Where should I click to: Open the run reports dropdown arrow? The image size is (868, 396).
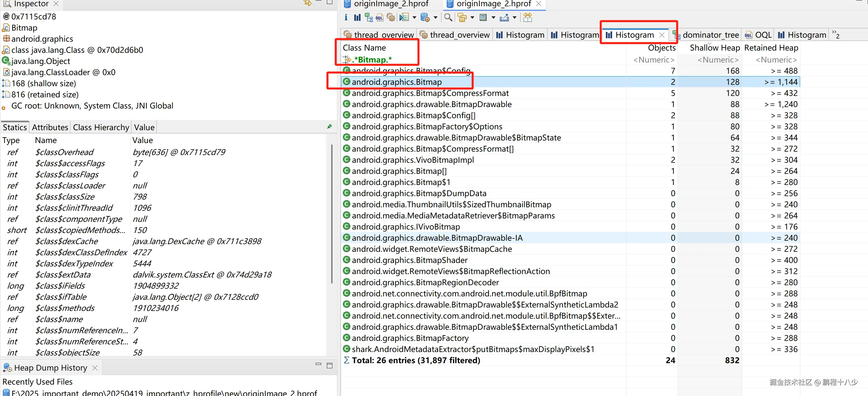[x=414, y=17]
